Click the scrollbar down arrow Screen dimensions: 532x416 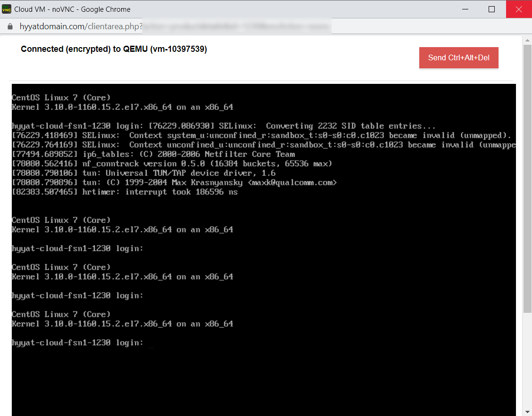click(527, 412)
